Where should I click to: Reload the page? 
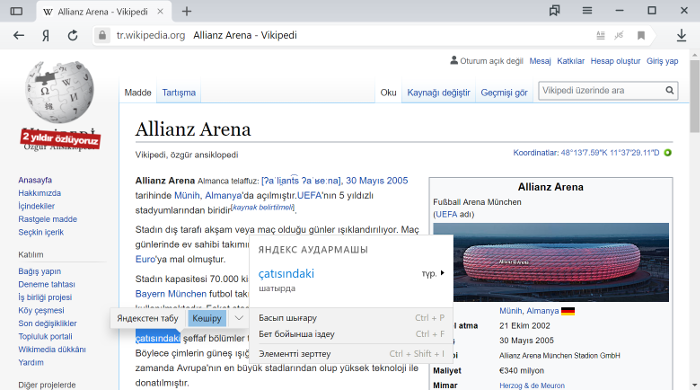(x=72, y=35)
